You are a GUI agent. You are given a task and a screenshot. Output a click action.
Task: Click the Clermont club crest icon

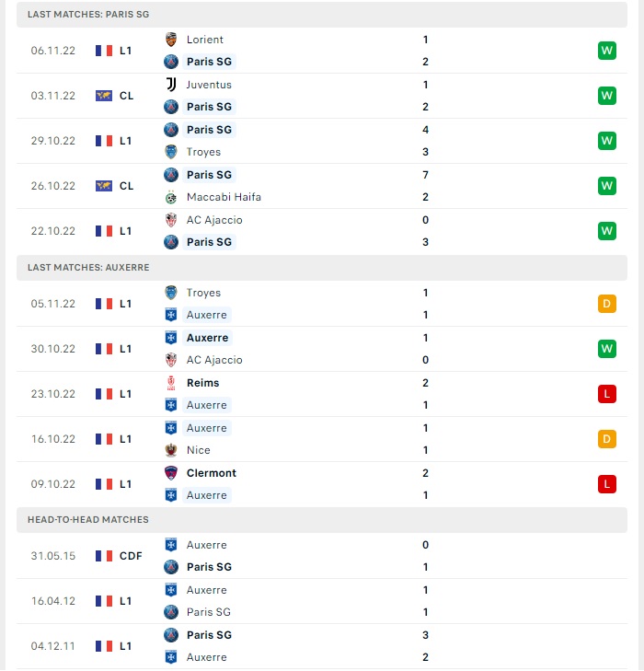tap(171, 473)
